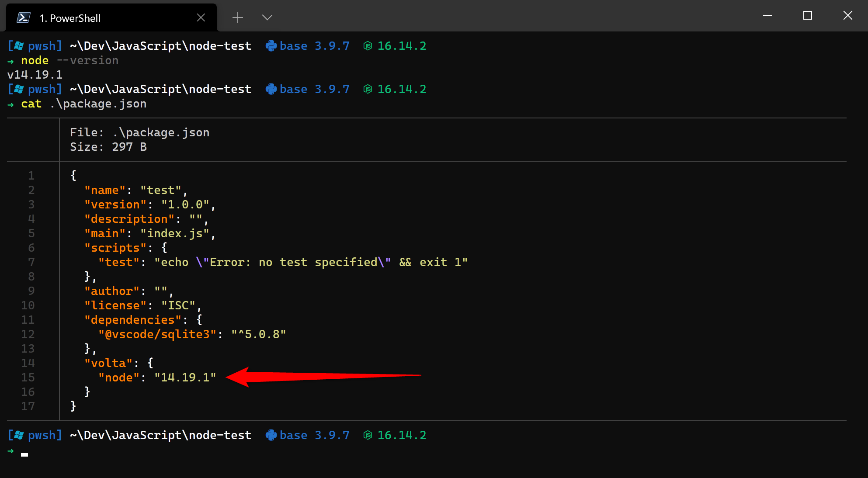Click the blinking cursor on the last line
The width and height of the screenshot is (868, 478).
click(x=25, y=454)
